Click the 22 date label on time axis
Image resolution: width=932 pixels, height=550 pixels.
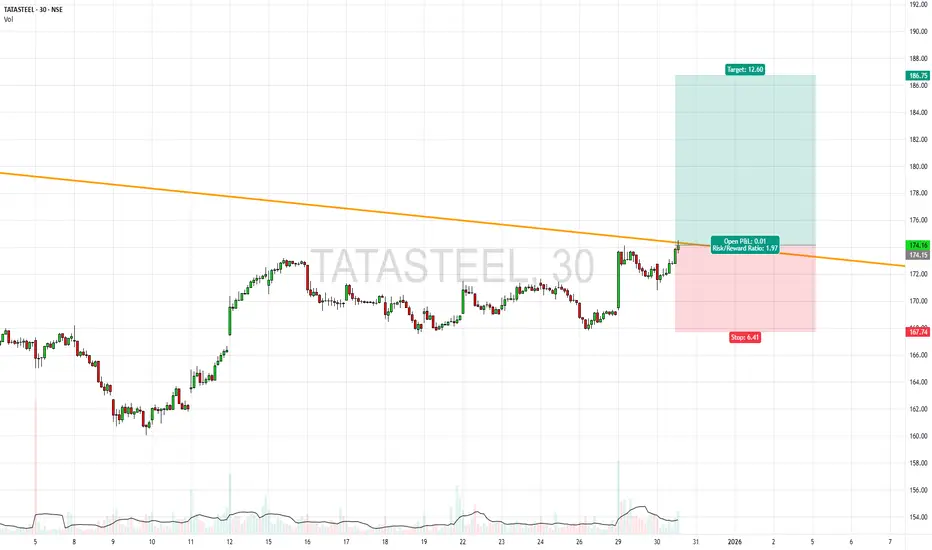[x=462, y=542]
